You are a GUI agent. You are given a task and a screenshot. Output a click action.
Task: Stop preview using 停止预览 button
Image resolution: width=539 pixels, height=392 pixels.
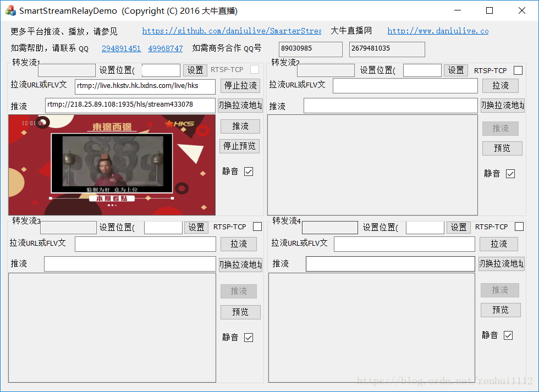(x=239, y=146)
